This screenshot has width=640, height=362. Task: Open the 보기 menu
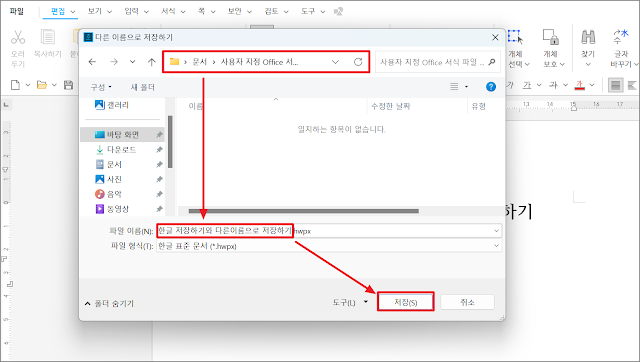point(95,11)
